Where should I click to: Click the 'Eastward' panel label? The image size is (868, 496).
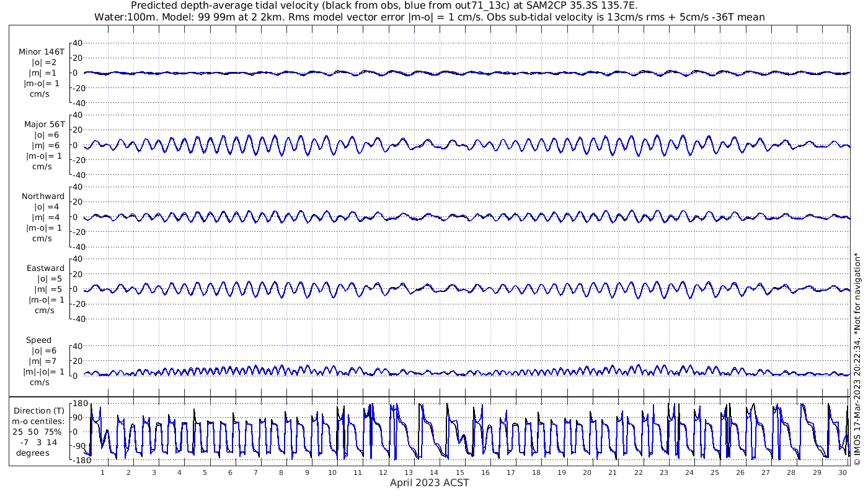[45, 268]
